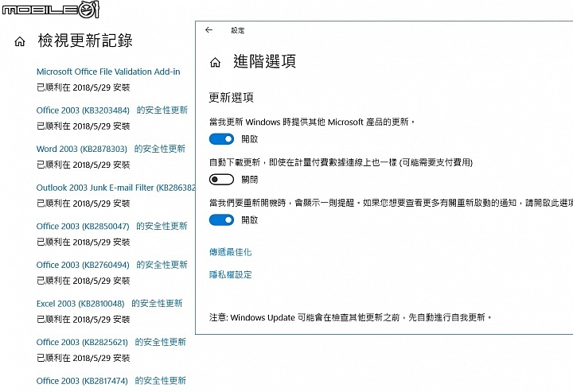Click the other Microsoft products update description

(x=312, y=122)
